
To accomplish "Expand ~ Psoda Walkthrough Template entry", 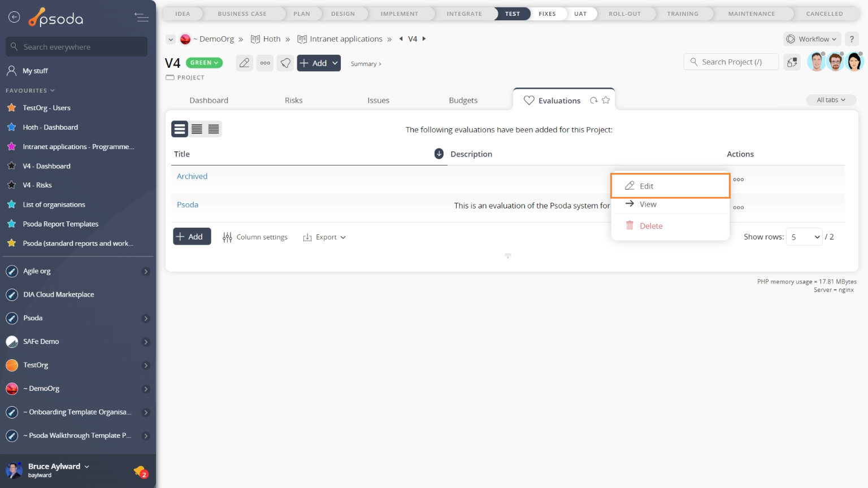I will (x=146, y=436).
